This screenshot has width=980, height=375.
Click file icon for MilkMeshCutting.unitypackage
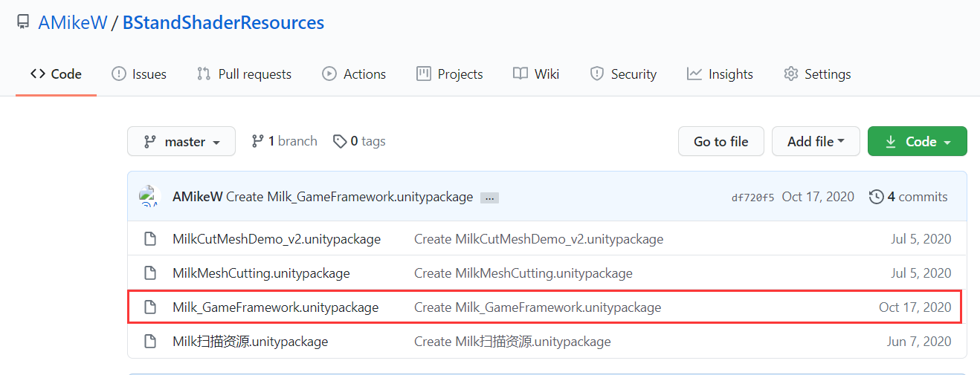150,273
